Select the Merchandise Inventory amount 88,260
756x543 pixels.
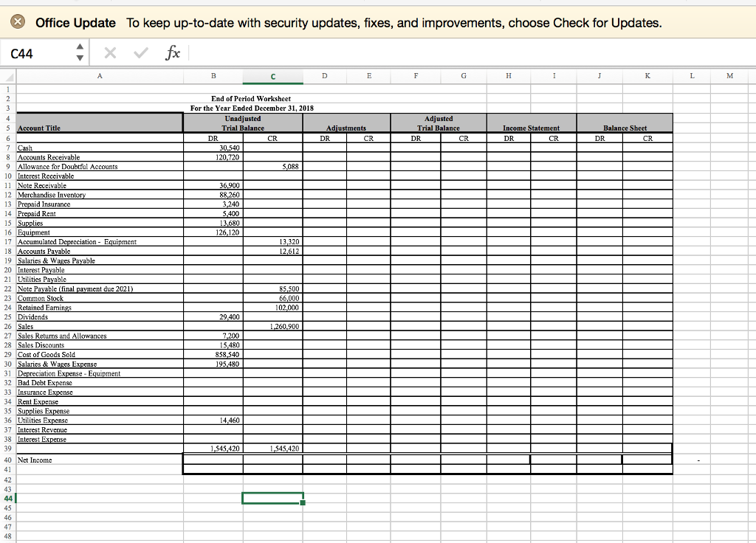point(213,195)
